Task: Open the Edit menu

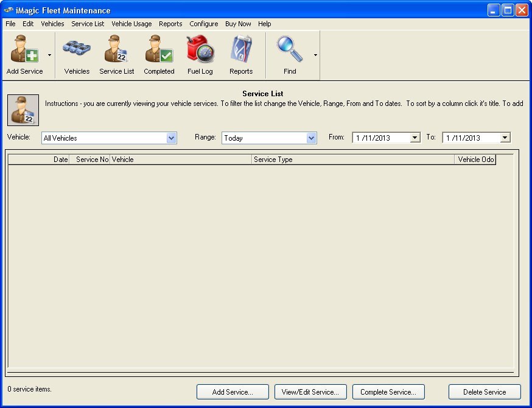Action: click(28, 24)
